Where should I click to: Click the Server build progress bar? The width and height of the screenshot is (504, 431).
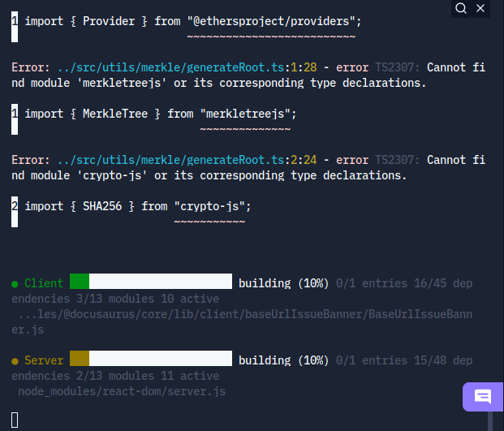(x=151, y=359)
